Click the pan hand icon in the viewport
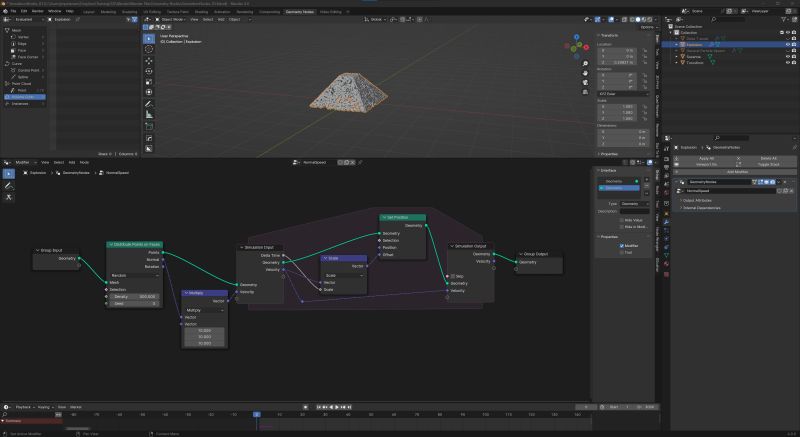Screen dimensions: 800x437 [x=585, y=73]
